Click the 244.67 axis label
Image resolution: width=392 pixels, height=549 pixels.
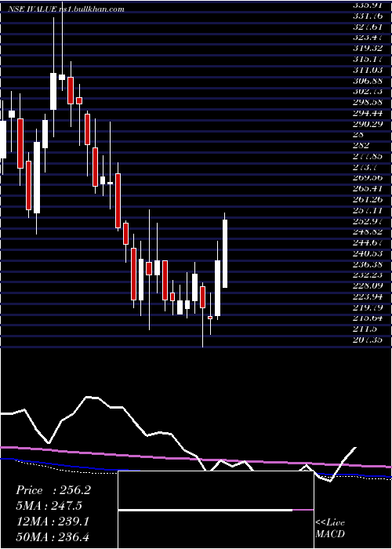point(368,242)
